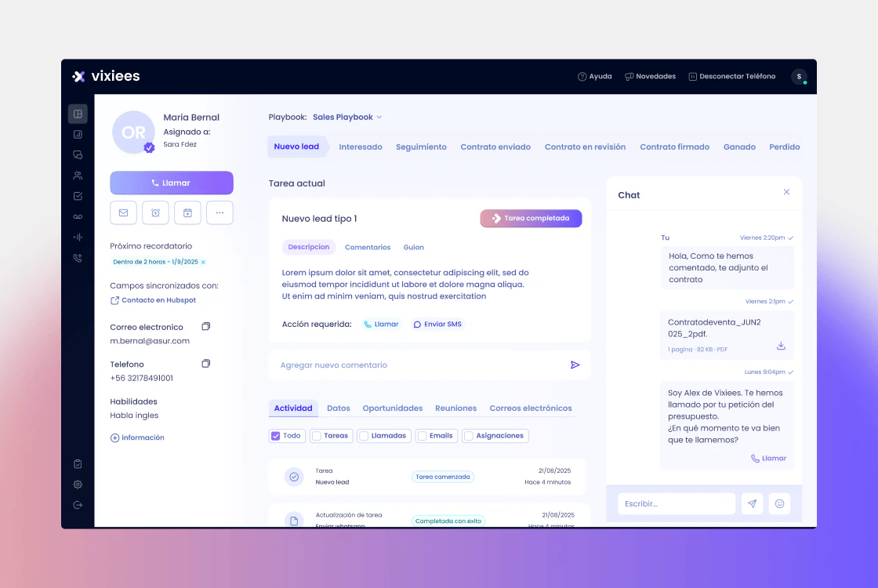Open the three-dots more actions menu

point(219,212)
